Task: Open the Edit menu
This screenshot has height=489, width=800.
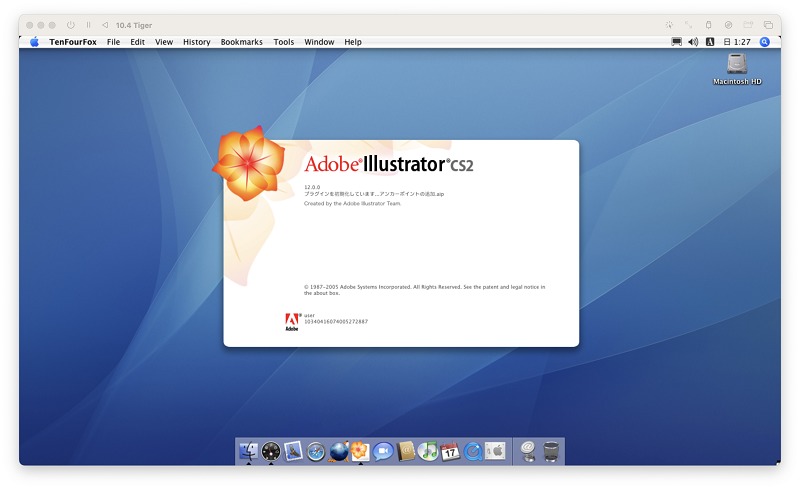Action: [x=137, y=42]
